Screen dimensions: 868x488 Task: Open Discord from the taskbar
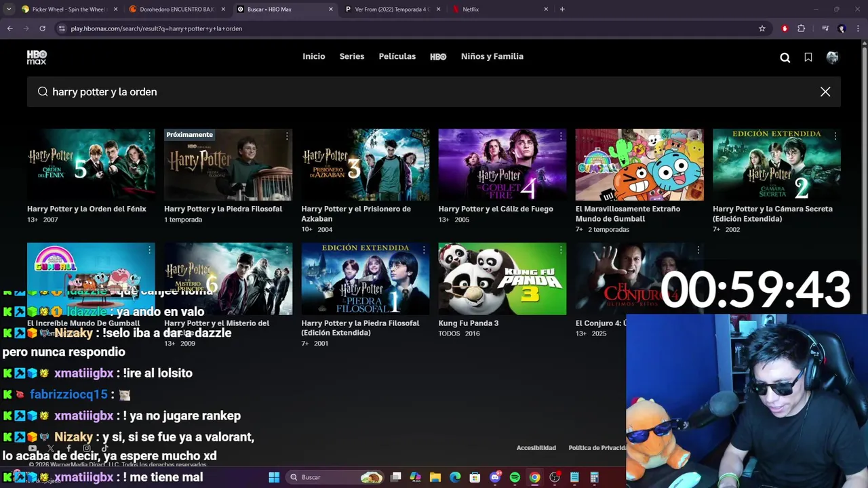[x=495, y=477]
